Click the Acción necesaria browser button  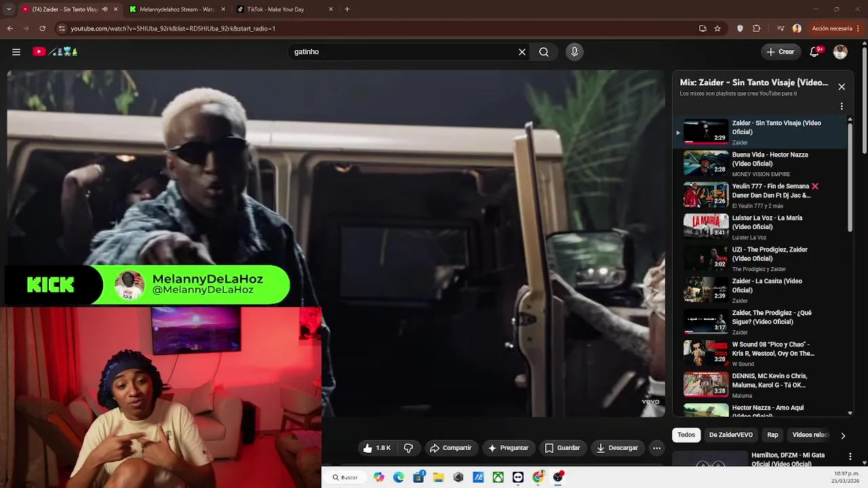coord(831,28)
